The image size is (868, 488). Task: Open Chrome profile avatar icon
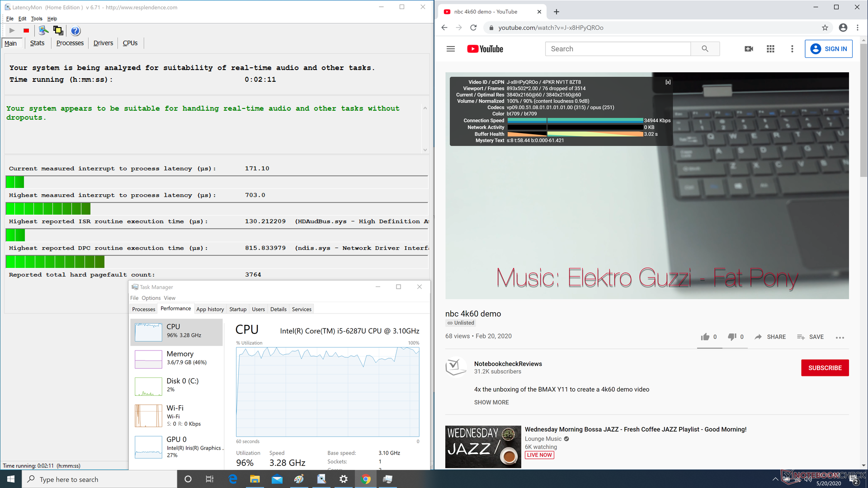click(843, 28)
